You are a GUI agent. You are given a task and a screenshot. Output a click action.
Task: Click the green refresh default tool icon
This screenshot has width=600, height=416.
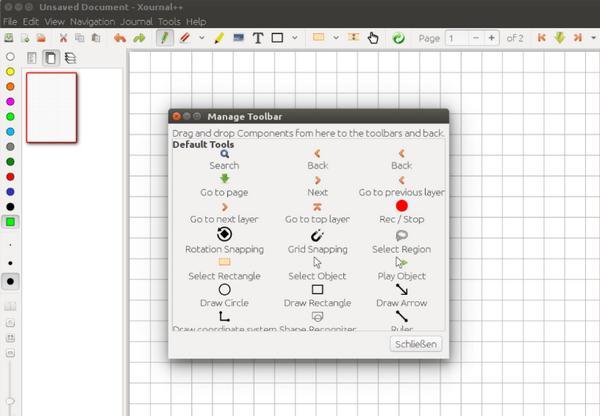(x=398, y=38)
